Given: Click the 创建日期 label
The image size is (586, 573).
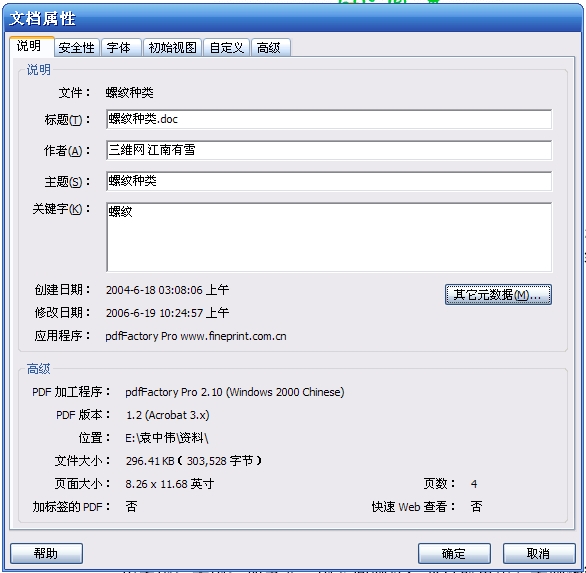Looking at the screenshot, I should coord(62,290).
